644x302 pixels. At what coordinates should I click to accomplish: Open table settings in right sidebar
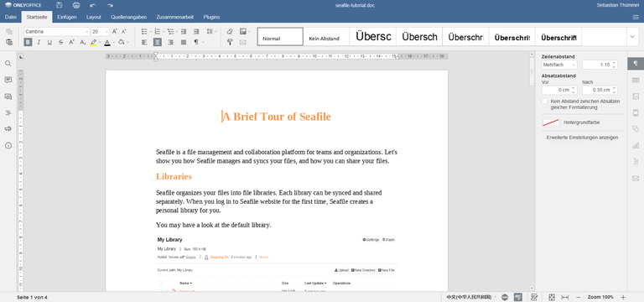tap(636, 80)
